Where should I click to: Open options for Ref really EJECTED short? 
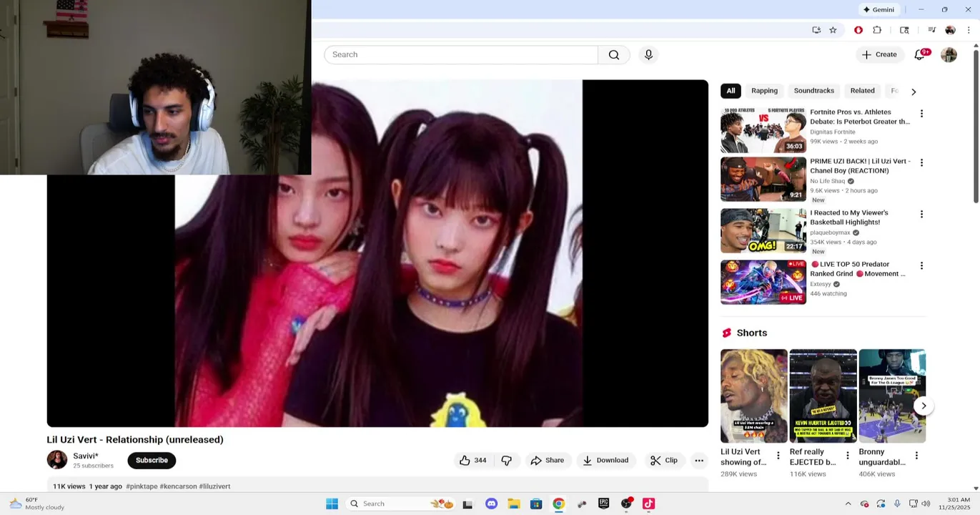848,455
